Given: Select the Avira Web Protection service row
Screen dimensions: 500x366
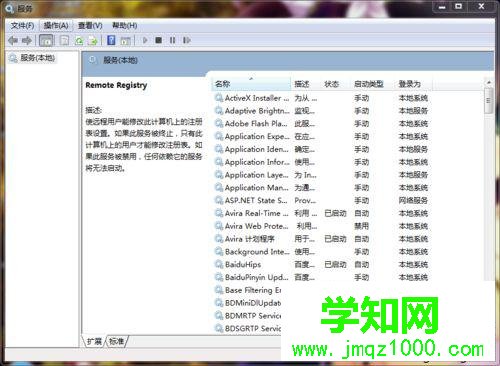Looking at the screenshot, I should [x=322, y=226].
